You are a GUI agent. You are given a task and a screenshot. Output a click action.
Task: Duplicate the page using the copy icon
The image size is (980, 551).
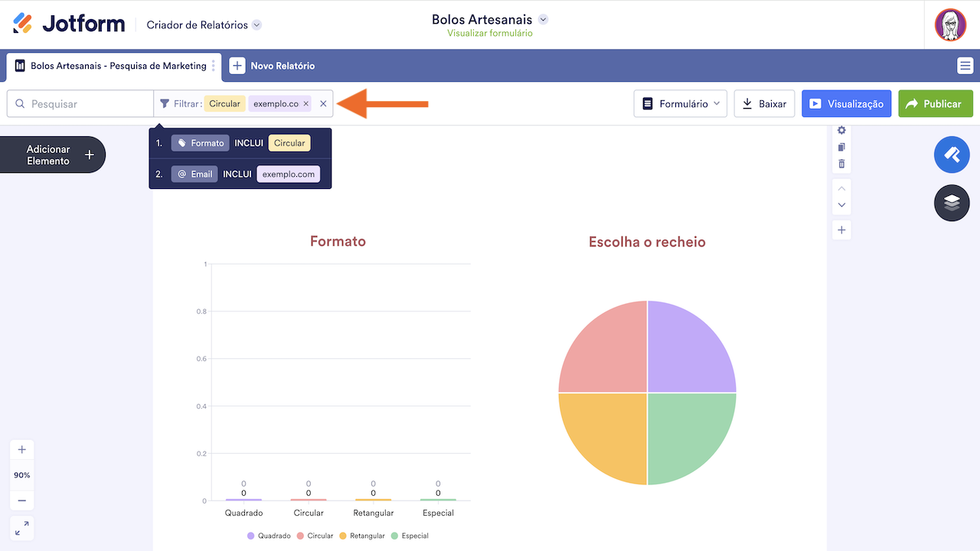pos(841,147)
